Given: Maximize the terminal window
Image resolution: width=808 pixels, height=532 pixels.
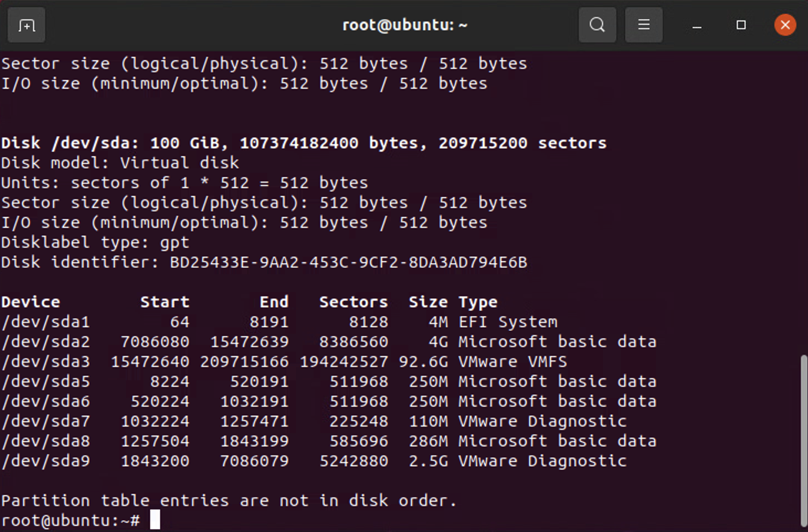Looking at the screenshot, I should pos(741,25).
